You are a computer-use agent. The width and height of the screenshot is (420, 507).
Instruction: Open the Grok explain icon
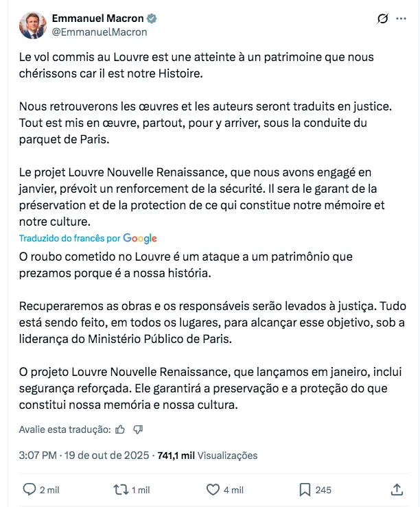coord(384,19)
